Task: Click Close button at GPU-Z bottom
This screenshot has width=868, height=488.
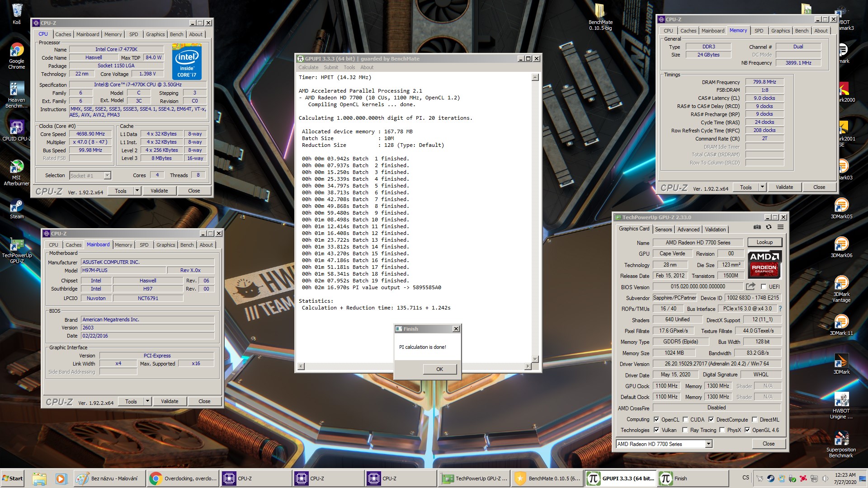Action: point(769,444)
